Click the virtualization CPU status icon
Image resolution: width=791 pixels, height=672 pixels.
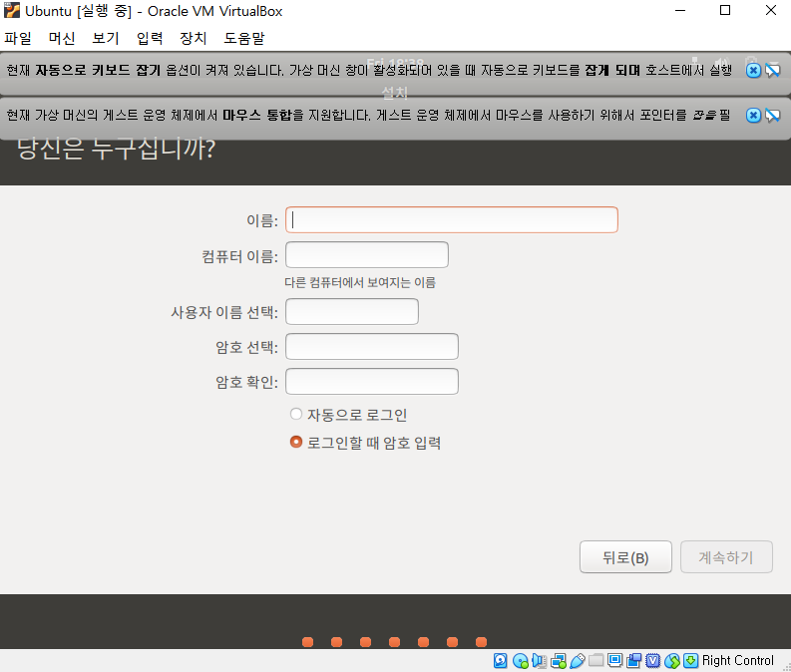pos(652,660)
